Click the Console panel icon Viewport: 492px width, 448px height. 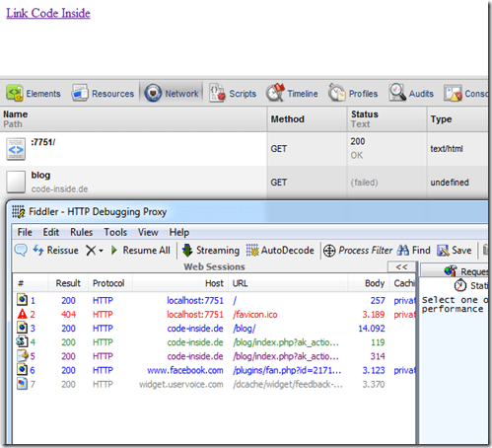tap(453, 94)
